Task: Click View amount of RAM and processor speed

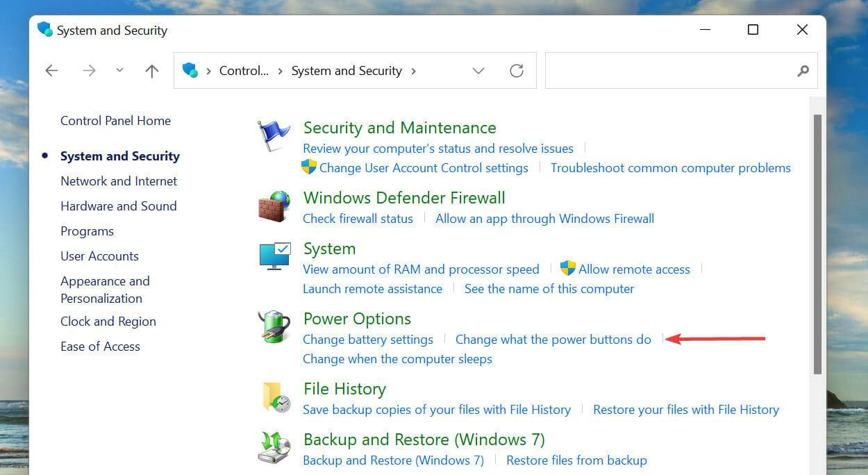Action: tap(421, 269)
